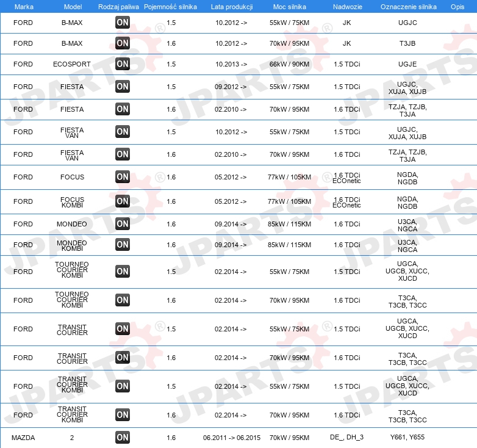Select the 06.2011 -> 06.2015 date range
Viewport: 477px width, 448px height.
click(232, 438)
